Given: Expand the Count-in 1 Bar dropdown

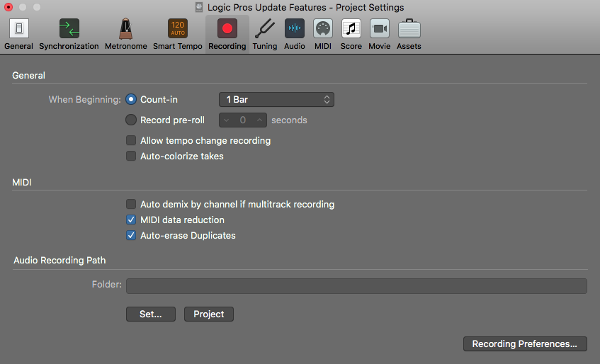Looking at the screenshot, I should click(x=276, y=100).
